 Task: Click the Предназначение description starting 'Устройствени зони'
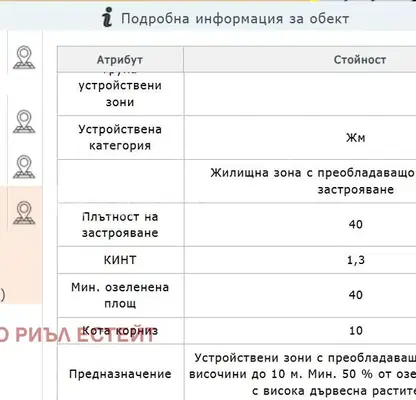point(302,374)
